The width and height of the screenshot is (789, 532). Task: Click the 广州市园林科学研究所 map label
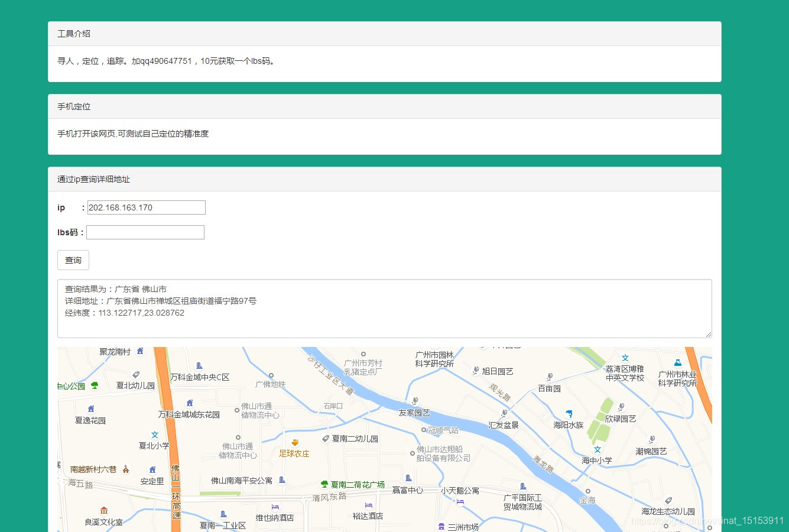point(434,359)
